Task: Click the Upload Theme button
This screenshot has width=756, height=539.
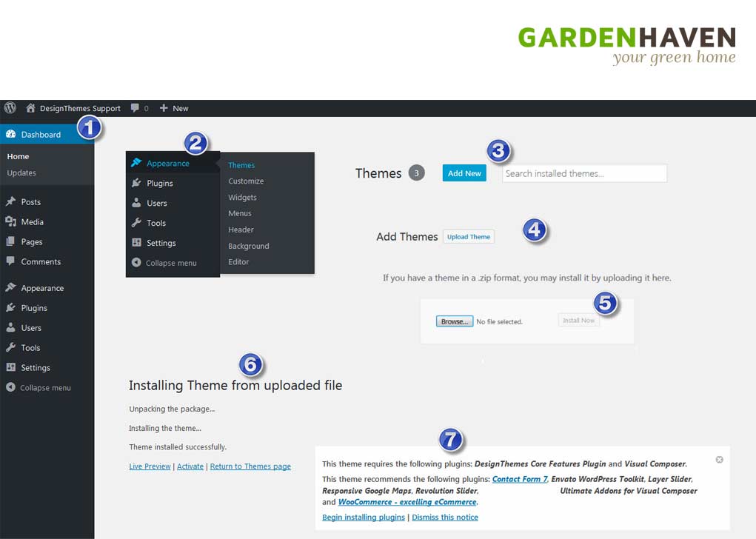Action: [469, 237]
